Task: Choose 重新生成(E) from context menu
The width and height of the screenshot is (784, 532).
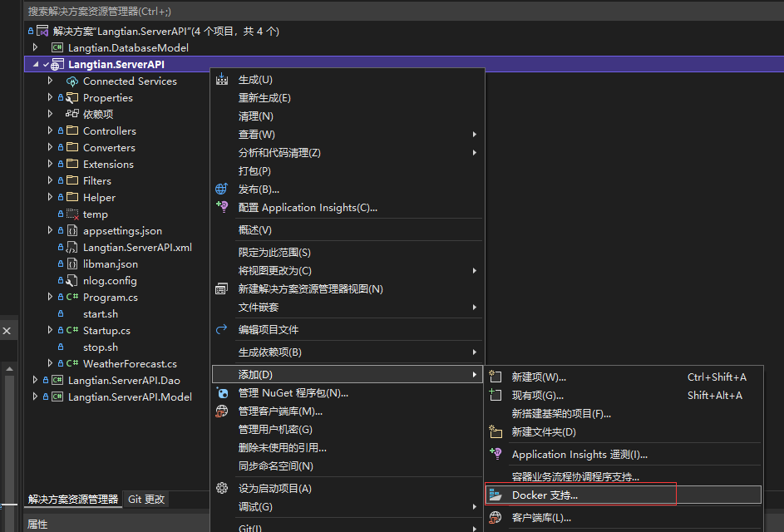Action: (348, 98)
